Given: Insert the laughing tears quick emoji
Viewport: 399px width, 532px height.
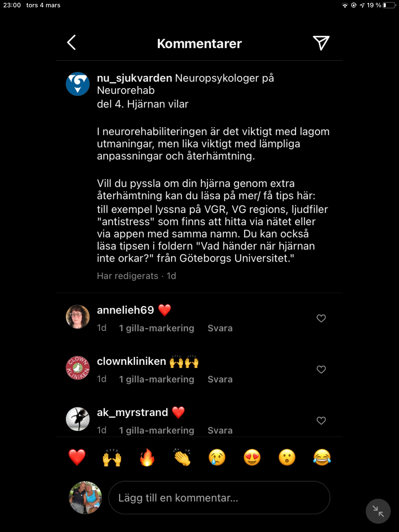Looking at the screenshot, I should 322,457.
